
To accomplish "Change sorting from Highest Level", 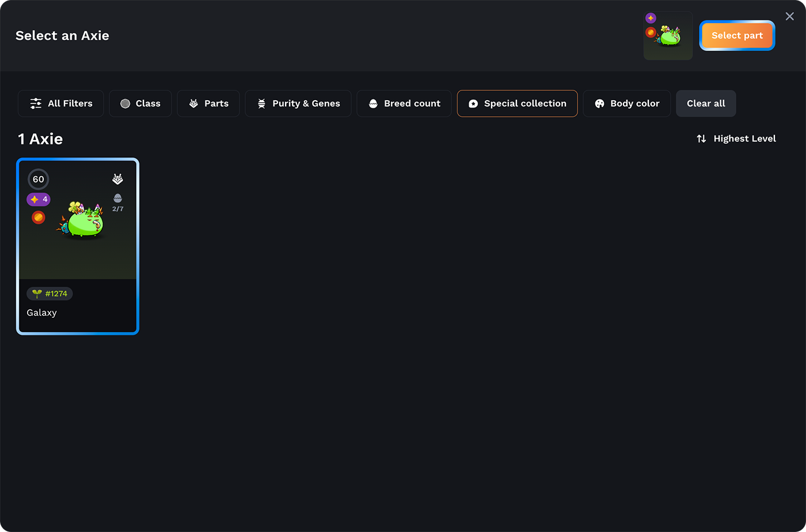I will click(x=736, y=139).
